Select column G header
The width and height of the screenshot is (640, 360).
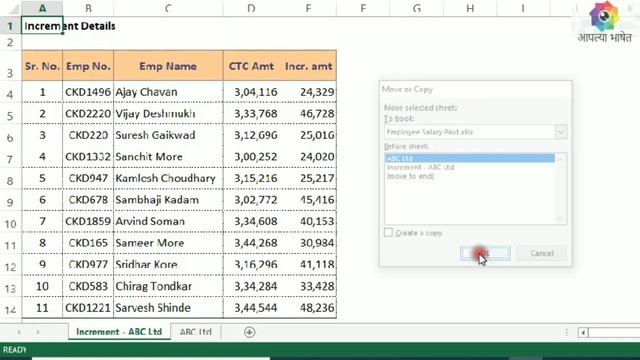pos(417,8)
